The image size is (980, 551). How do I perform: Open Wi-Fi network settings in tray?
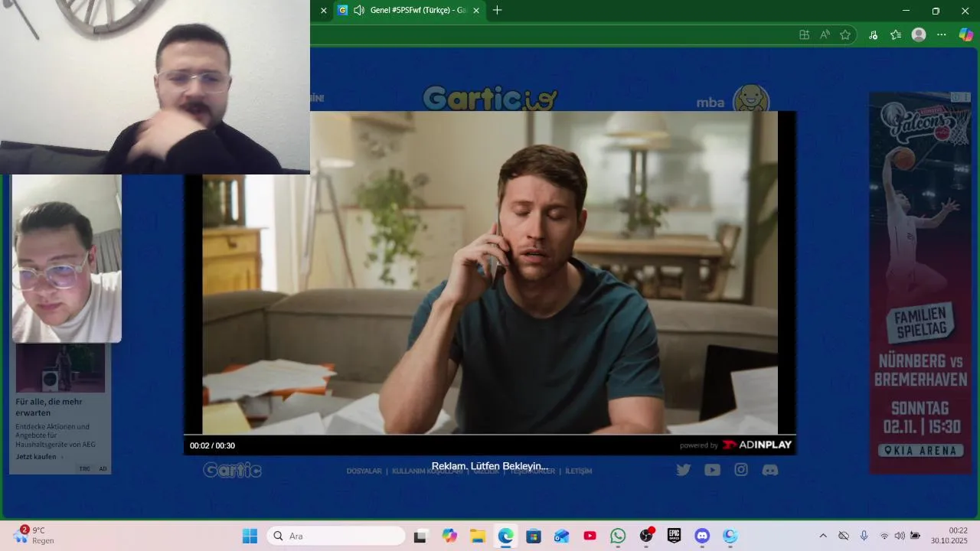(x=884, y=536)
